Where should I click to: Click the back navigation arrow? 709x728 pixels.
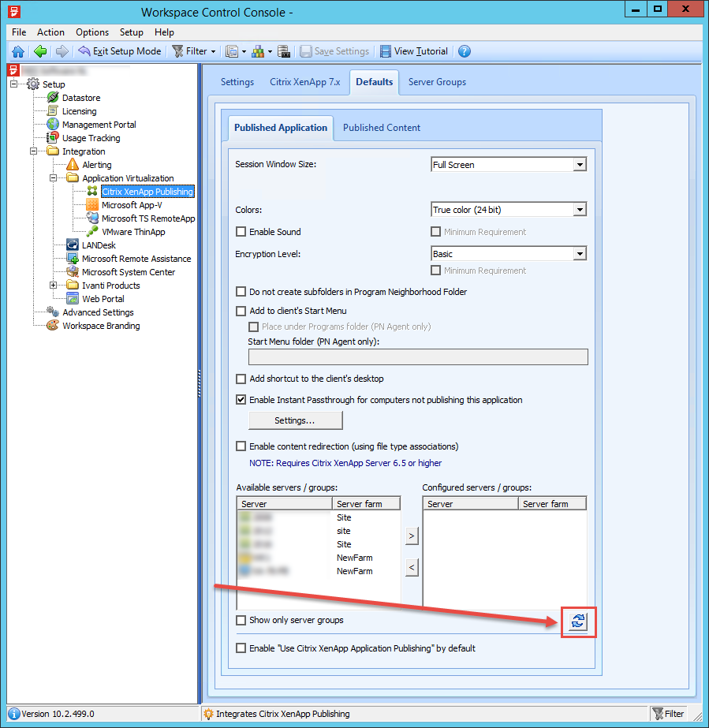pos(39,50)
